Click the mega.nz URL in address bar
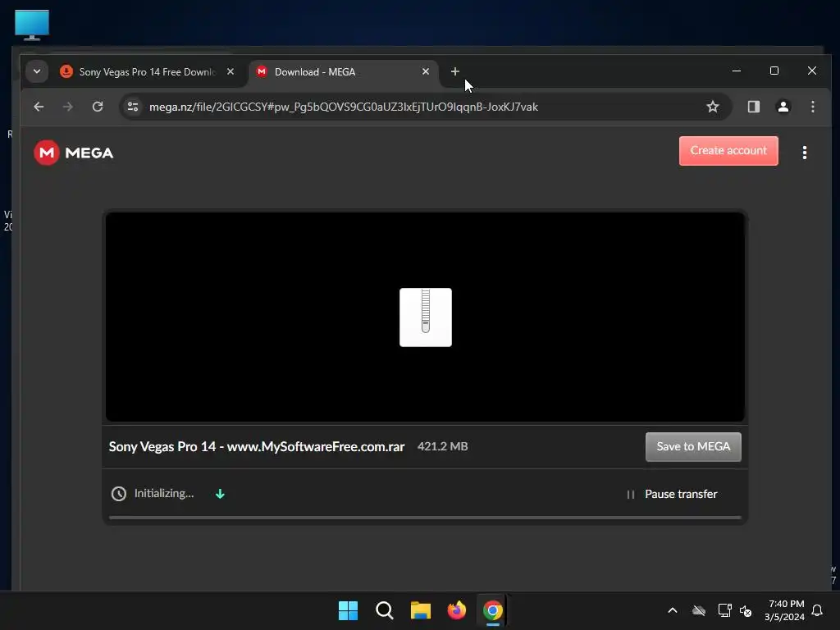The height and width of the screenshot is (630, 840). click(x=344, y=107)
